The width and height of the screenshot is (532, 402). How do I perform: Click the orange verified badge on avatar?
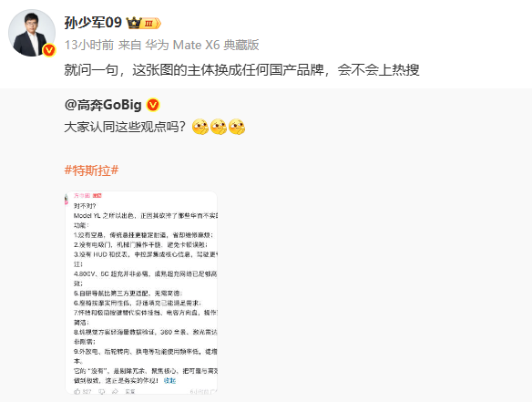coord(49,50)
